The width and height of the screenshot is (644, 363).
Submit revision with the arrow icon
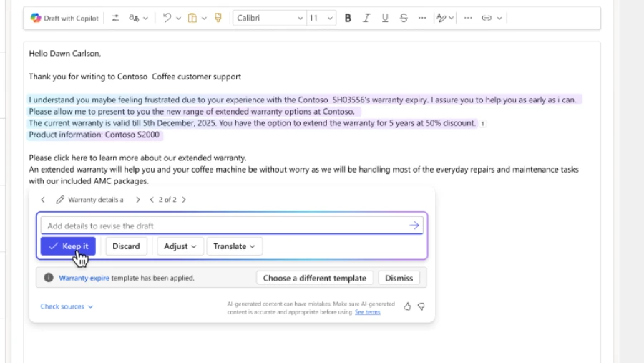pos(414,226)
